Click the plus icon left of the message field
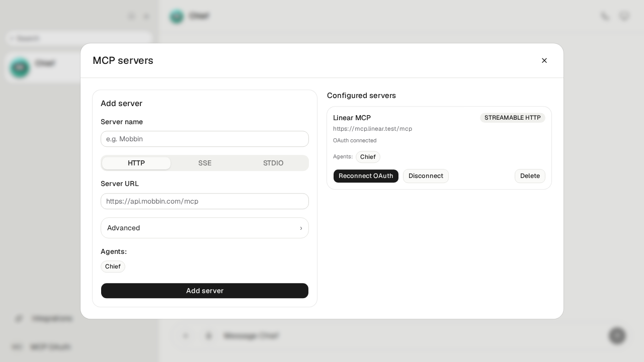The image size is (644, 362). point(186,335)
